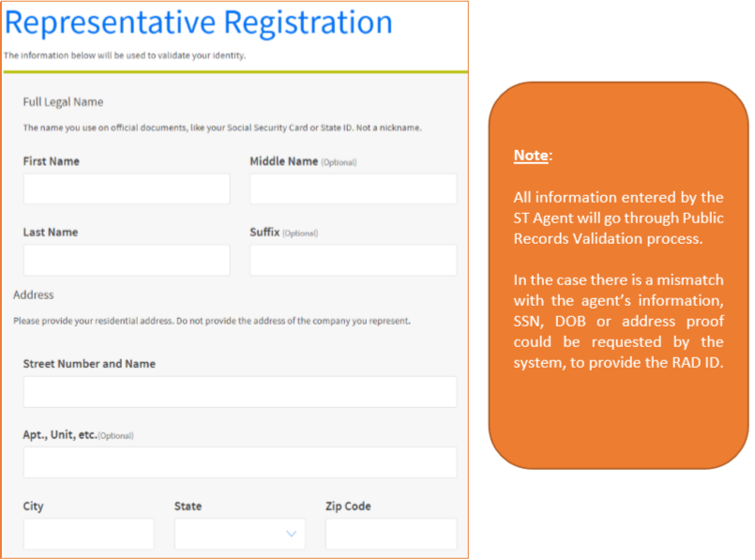
Task: Click the Suffix label text
Action: click(x=264, y=232)
